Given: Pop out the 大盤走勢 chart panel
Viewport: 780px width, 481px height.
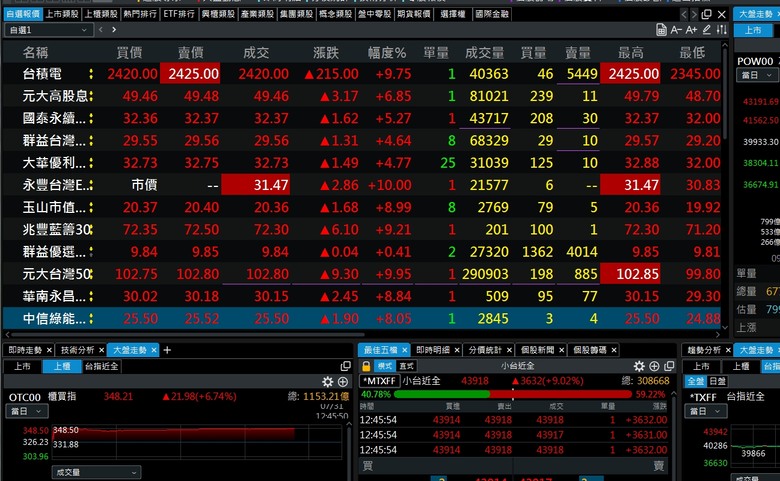Looking at the screenshot, I should pyautogui.click(x=345, y=366).
